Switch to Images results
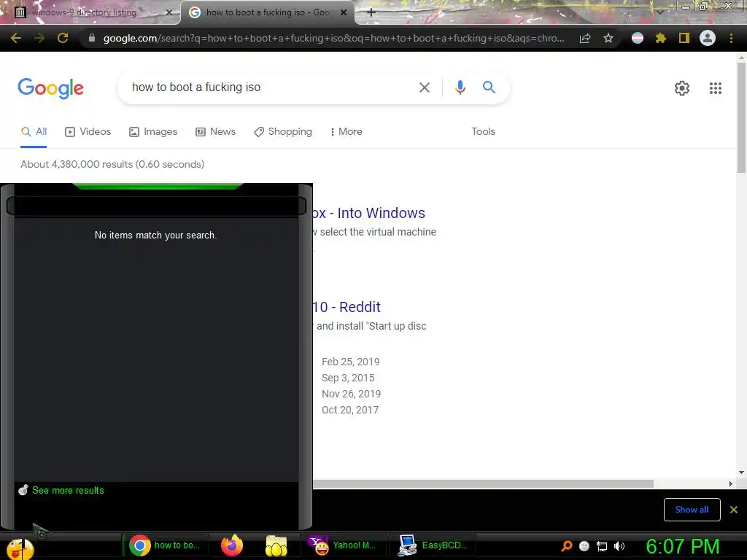This screenshot has height=560, width=747. (153, 132)
